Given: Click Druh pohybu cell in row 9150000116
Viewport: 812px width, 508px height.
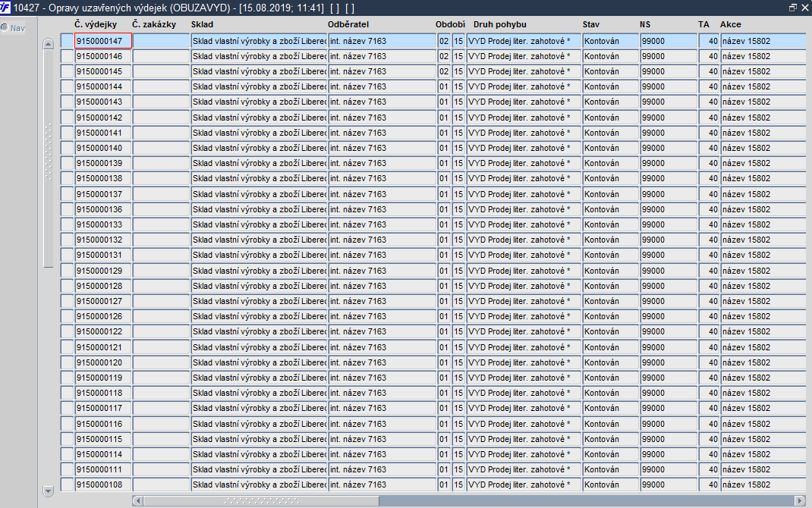Looking at the screenshot, I should click(x=524, y=424).
